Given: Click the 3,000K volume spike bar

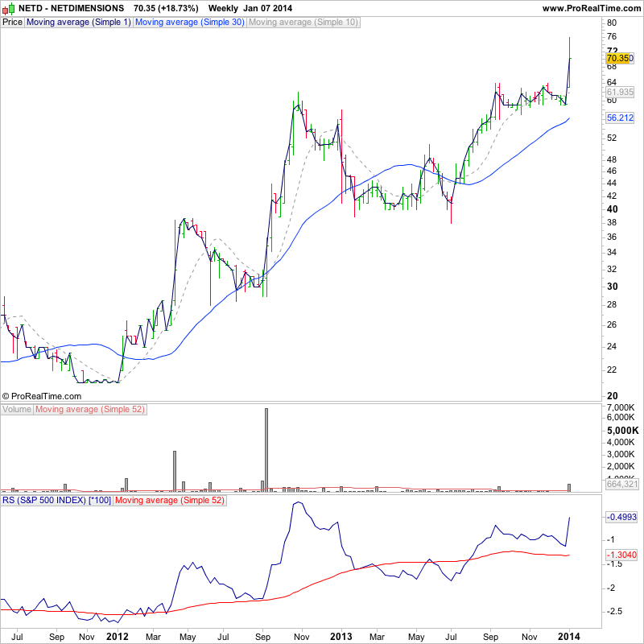Looking at the screenshot, I should click(175, 471).
